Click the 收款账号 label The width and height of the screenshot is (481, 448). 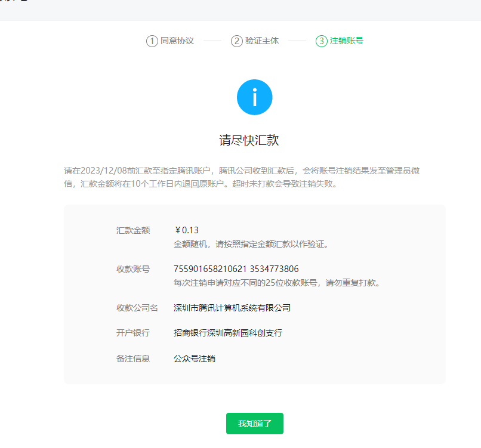click(x=133, y=269)
